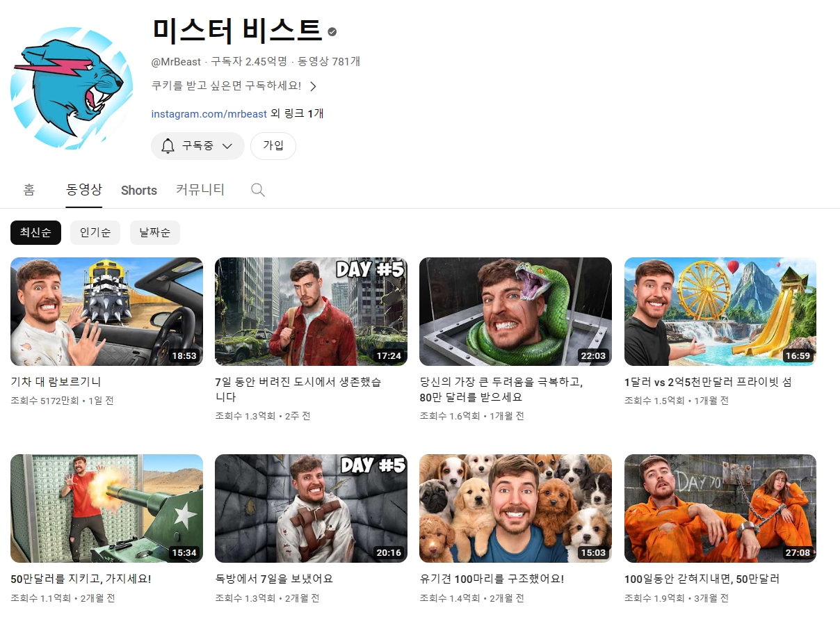Click the description 쿠키를 받고 싶은면 구독하세요!
840x617 pixels.
point(226,86)
